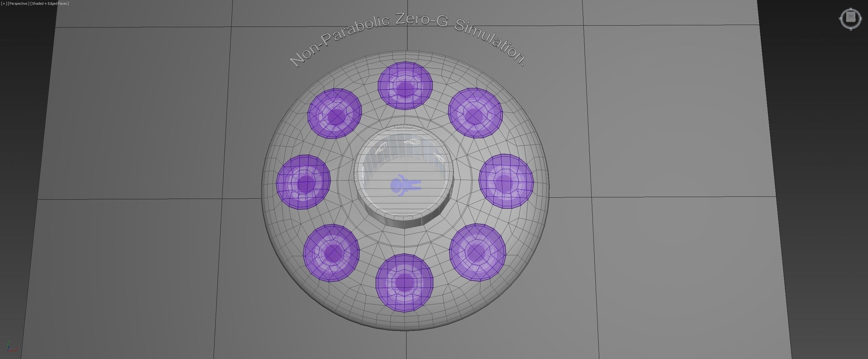Click S on the ViewCube compass

coord(851,29)
